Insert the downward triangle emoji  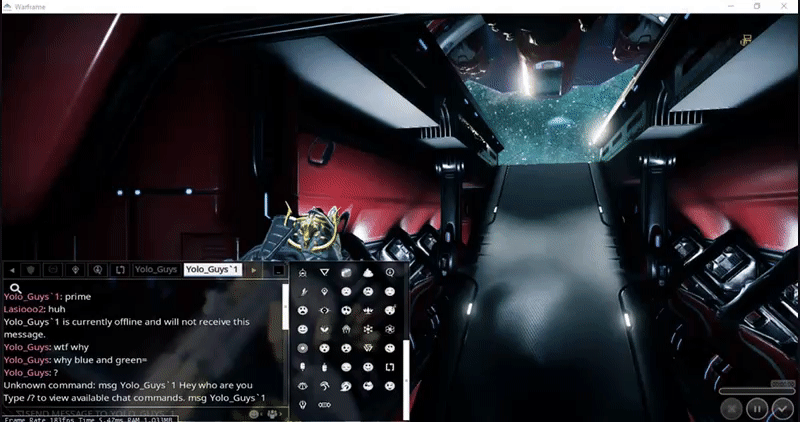click(x=324, y=272)
